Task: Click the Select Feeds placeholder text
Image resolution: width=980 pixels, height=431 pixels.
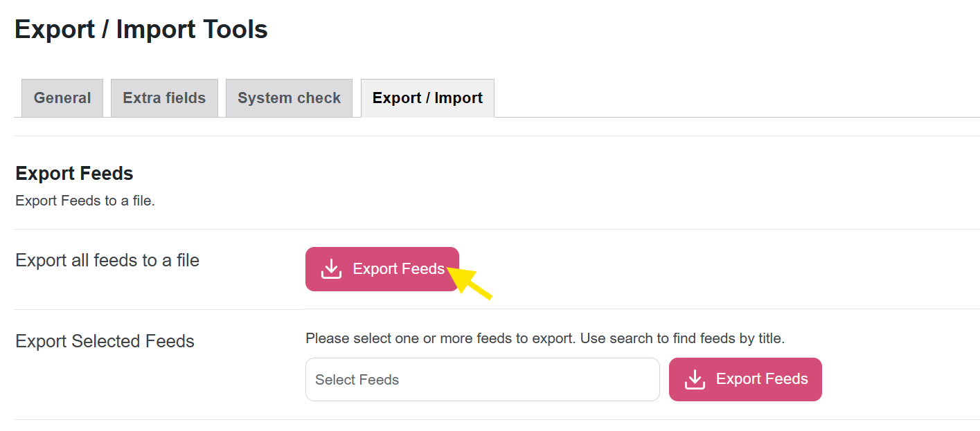Action: [357, 380]
